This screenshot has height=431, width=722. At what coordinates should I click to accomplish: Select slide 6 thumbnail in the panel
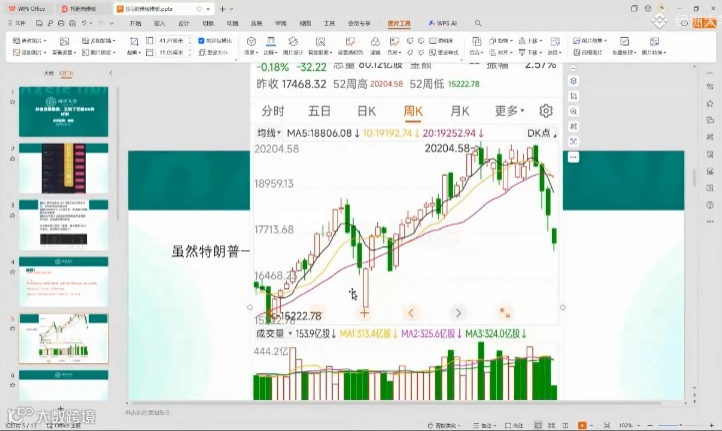64,385
